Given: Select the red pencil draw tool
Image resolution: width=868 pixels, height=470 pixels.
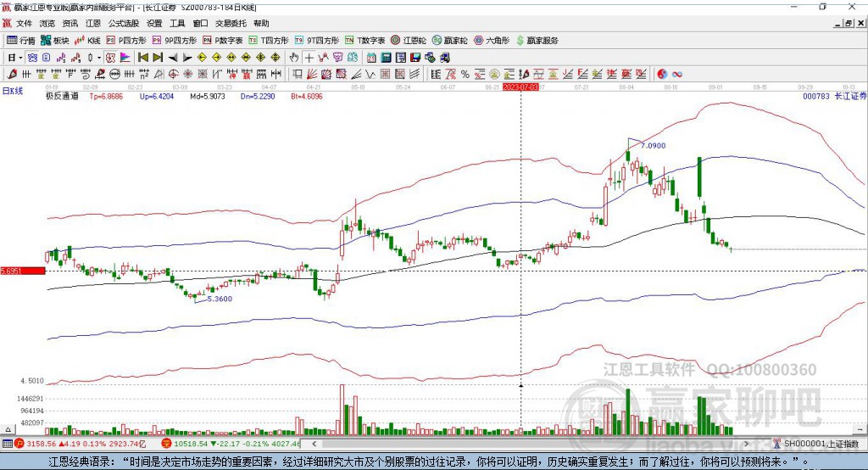Looking at the screenshot, I should [x=12, y=75].
